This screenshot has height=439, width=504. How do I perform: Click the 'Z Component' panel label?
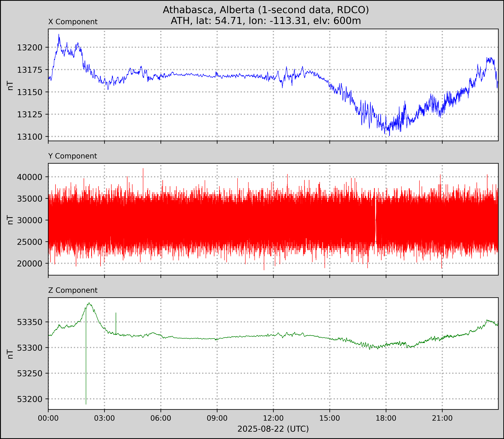pos(73,290)
